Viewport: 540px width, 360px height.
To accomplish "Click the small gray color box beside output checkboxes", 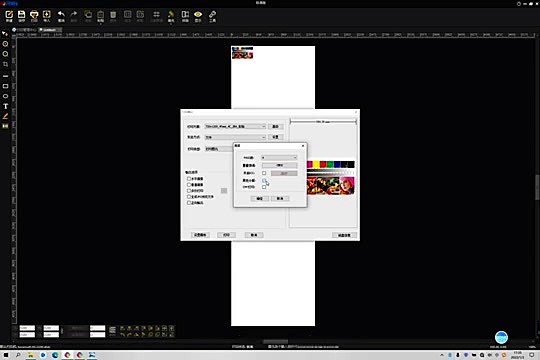I will [x=224, y=191].
